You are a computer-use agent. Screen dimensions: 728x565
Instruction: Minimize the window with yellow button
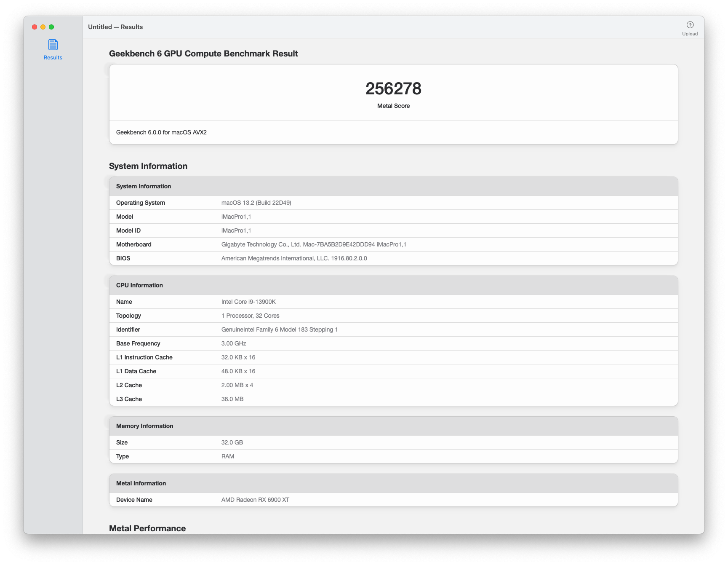(x=43, y=27)
